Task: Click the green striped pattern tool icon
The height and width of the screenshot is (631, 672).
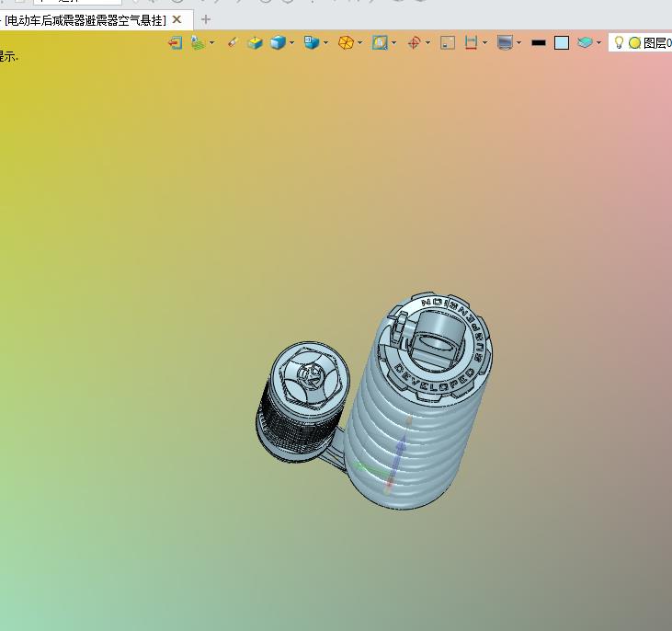Action: pos(197,43)
